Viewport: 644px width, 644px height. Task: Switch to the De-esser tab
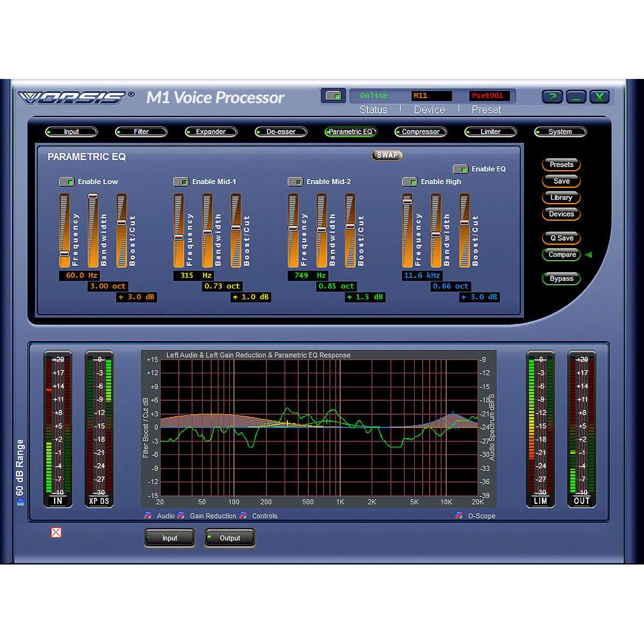pyautogui.click(x=281, y=132)
